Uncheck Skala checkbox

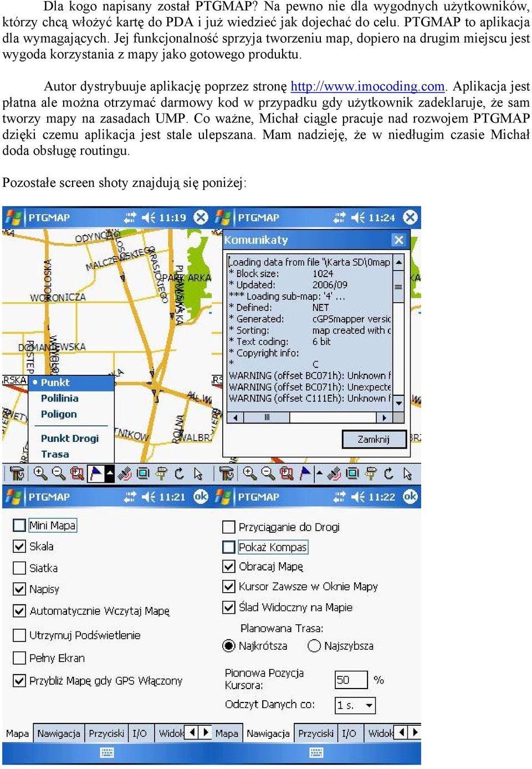(19, 546)
